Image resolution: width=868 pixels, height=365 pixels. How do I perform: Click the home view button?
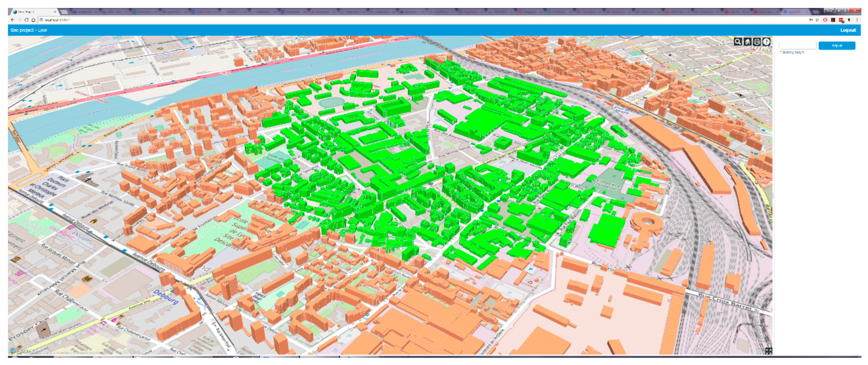point(747,42)
